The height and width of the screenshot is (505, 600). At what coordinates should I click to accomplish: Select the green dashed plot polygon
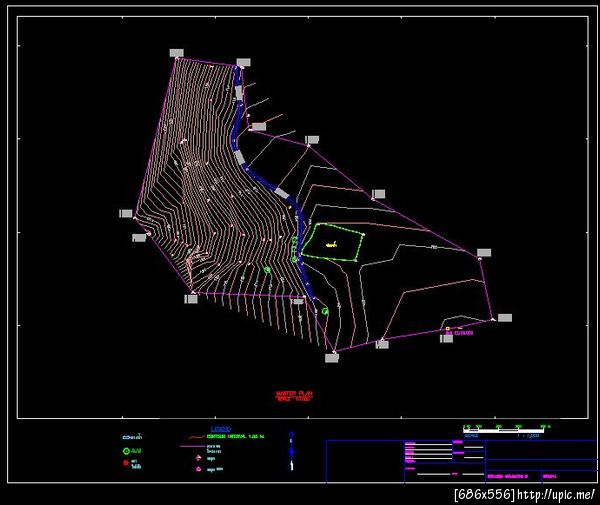(x=333, y=242)
